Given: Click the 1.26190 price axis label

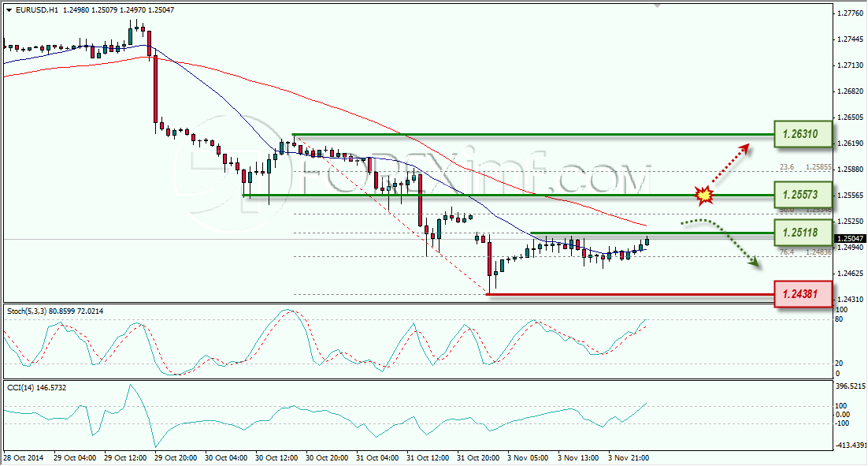Looking at the screenshot, I should pos(850,144).
